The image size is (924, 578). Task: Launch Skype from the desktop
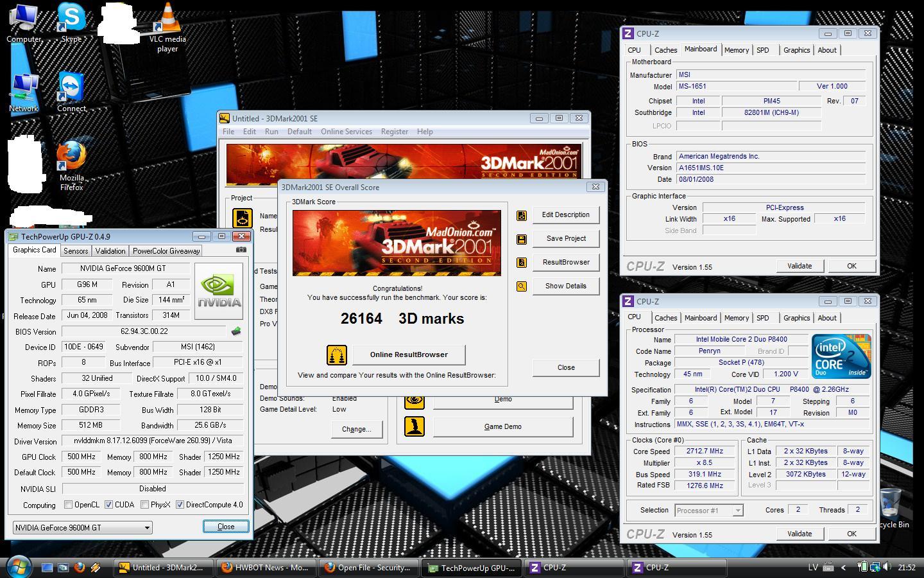point(71,24)
